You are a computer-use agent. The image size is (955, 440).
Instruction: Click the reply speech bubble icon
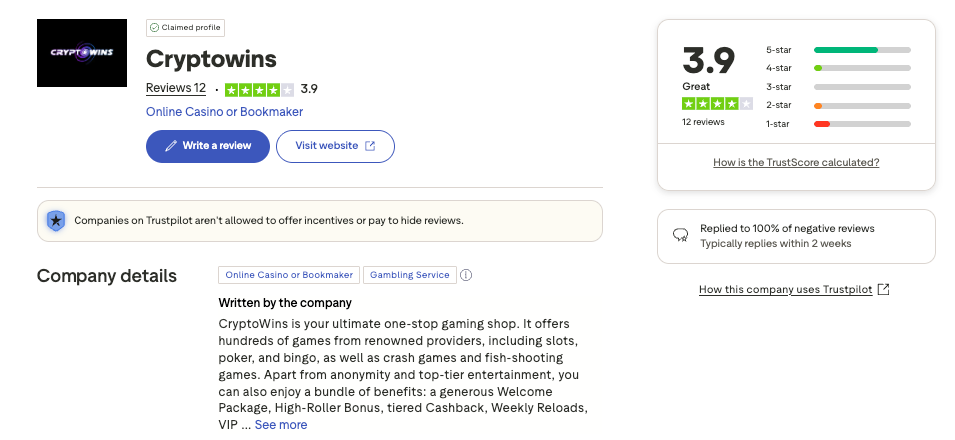coord(680,236)
